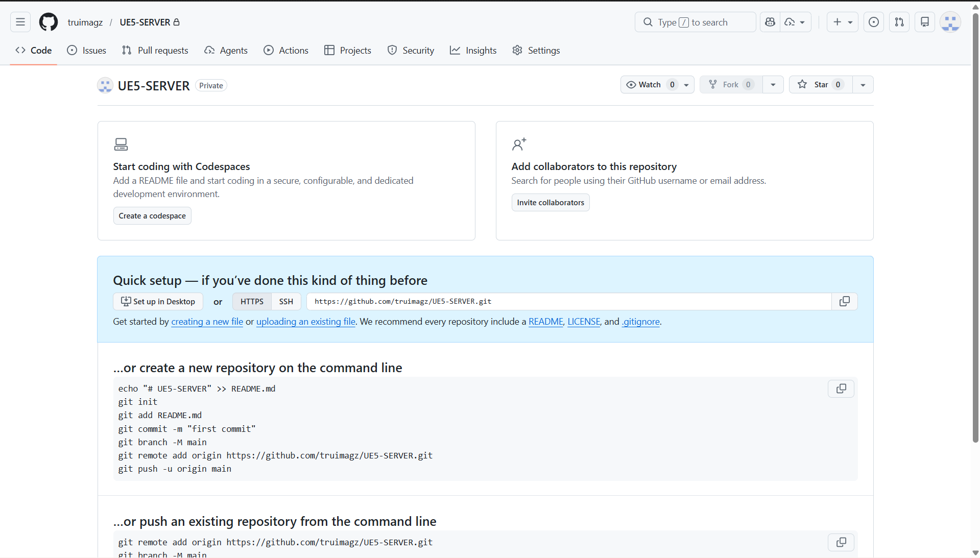
Task: Switch to the Issues tab
Action: pyautogui.click(x=87, y=50)
